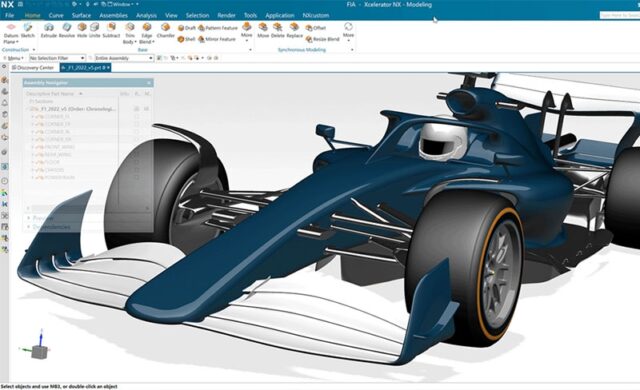The image size is (640, 390).
Task: Toggle the checkbox in the FLOOR row
Action: pyautogui.click(x=137, y=162)
